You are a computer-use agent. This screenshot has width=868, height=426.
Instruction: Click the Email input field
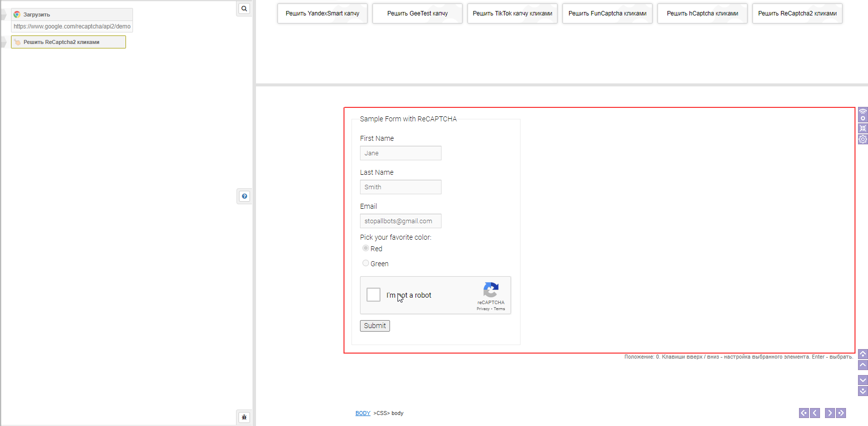pyautogui.click(x=400, y=221)
